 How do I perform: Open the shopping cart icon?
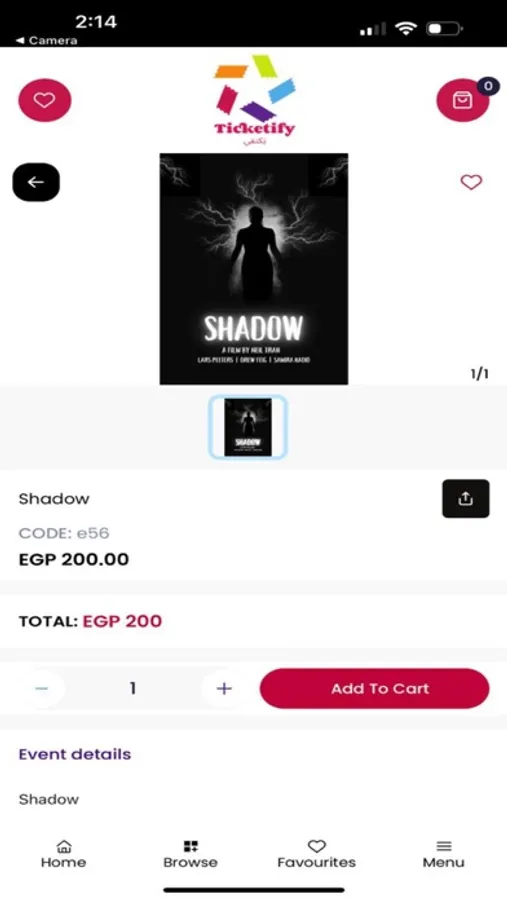[462, 100]
